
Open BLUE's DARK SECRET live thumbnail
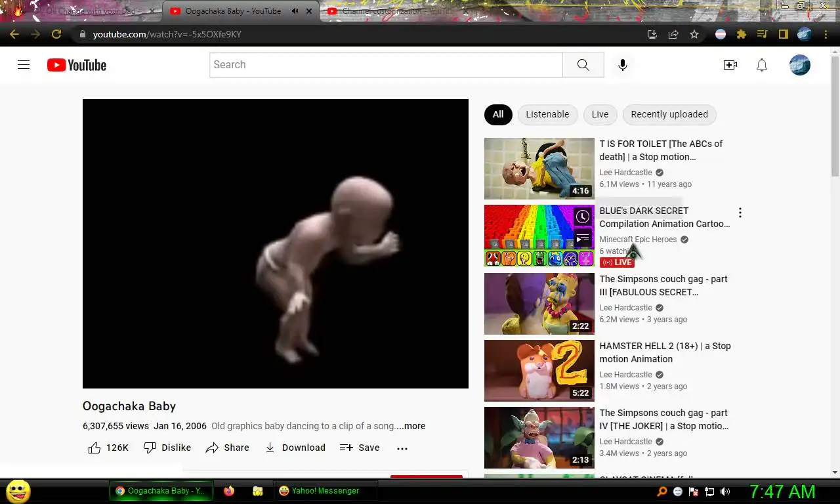(x=539, y=236)
